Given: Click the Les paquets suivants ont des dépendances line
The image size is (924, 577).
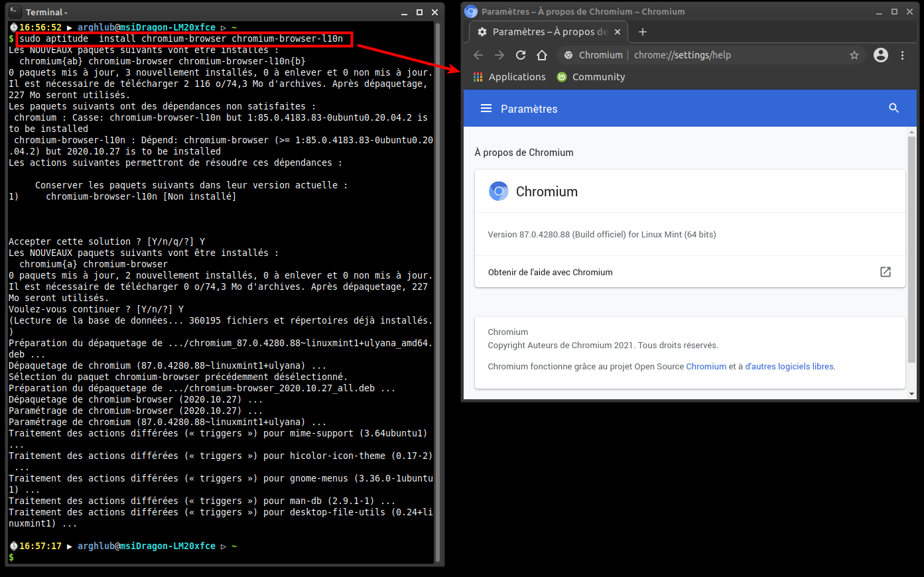Looking at the screenshot, I should [162, 106].
